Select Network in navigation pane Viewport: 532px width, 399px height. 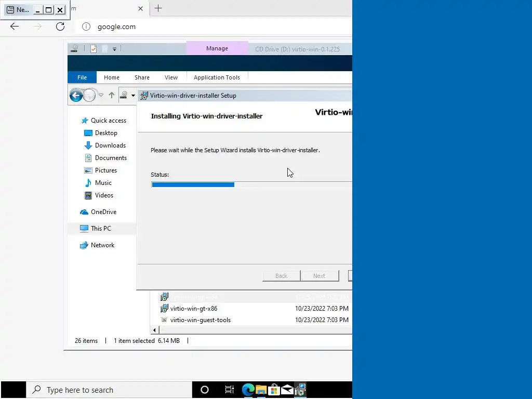coord(97,245)
